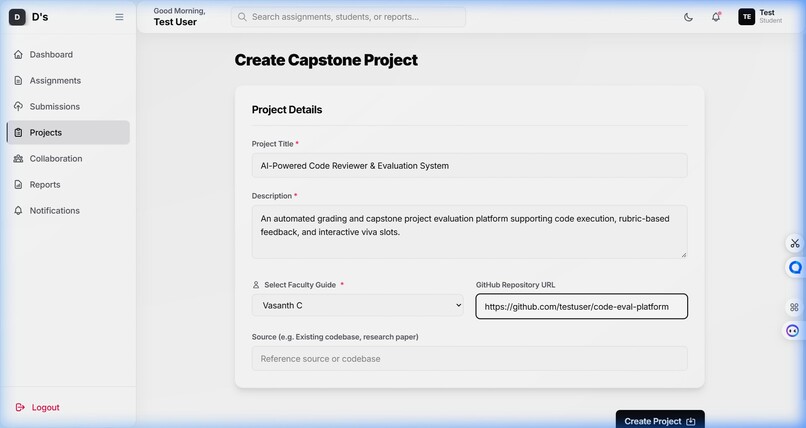This screenshot has height=428, width=806.
Task: Click the Create Project button
Action: (660, 421)
